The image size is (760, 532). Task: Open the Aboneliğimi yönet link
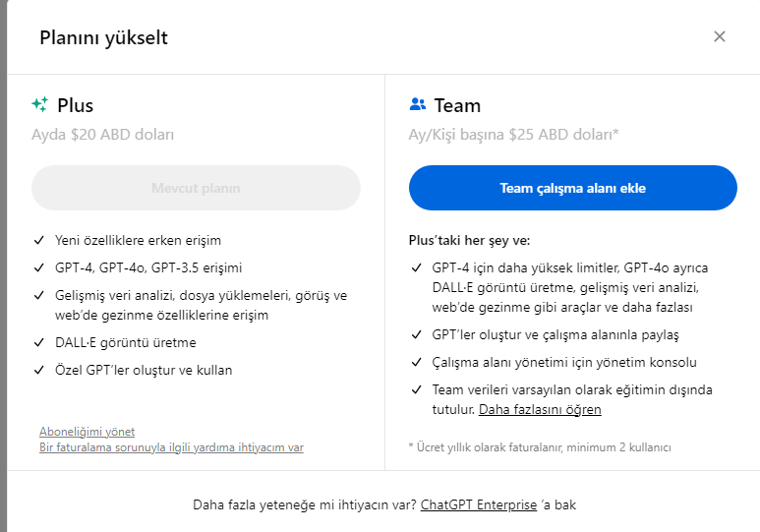point(87,432)
